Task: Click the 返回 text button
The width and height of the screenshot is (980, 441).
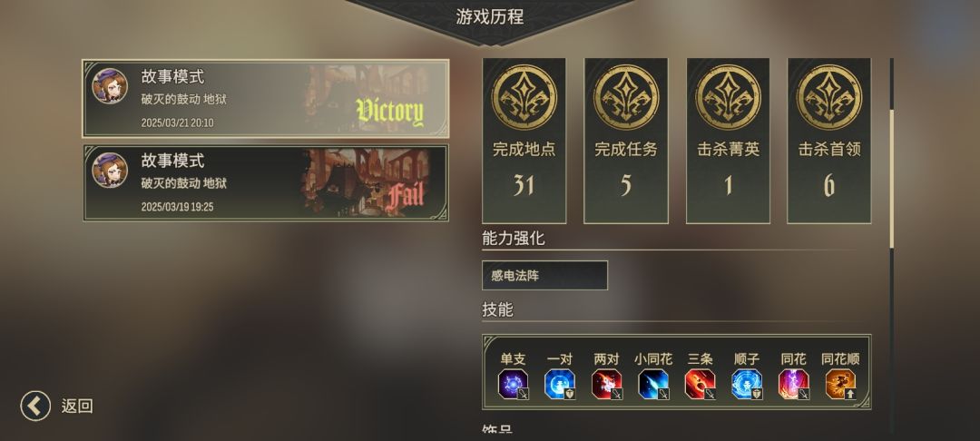Action: coord(77,406)
